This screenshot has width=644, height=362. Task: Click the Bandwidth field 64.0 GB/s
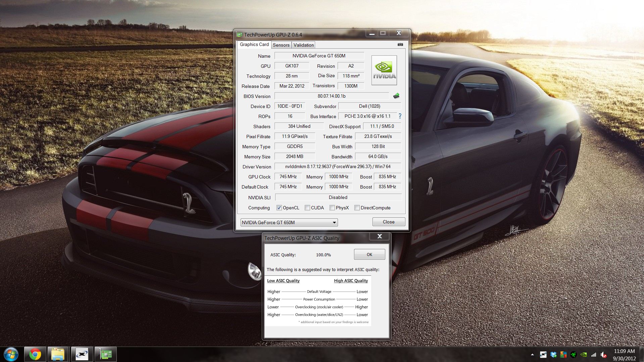[378, 156]
